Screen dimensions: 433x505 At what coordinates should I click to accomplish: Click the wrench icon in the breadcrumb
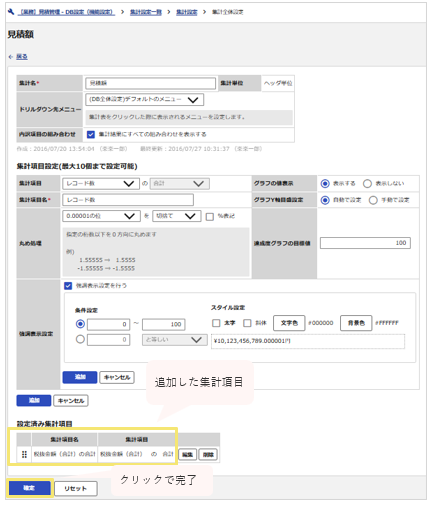pyautogui.click(x=11, y=12)
